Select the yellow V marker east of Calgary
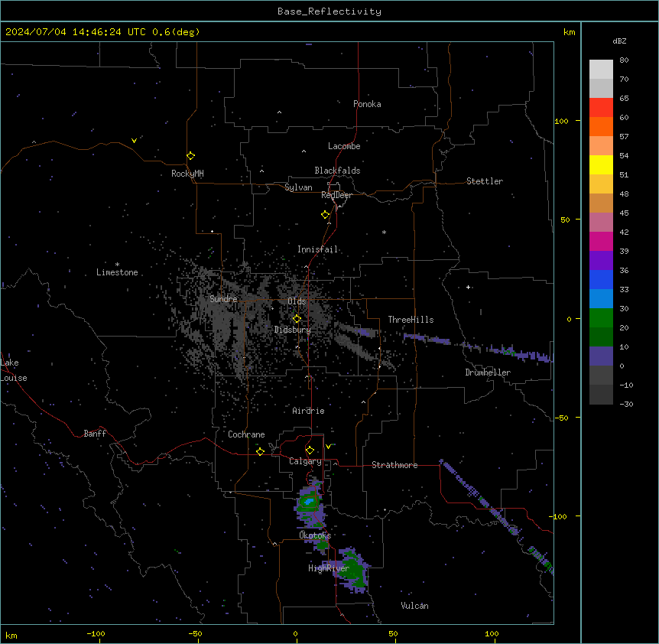659x644 pixels. click(328, 447)
